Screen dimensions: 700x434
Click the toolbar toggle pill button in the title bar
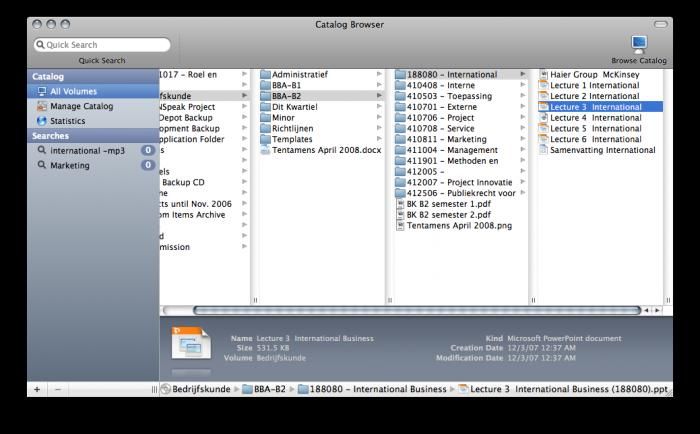point(661,24)
